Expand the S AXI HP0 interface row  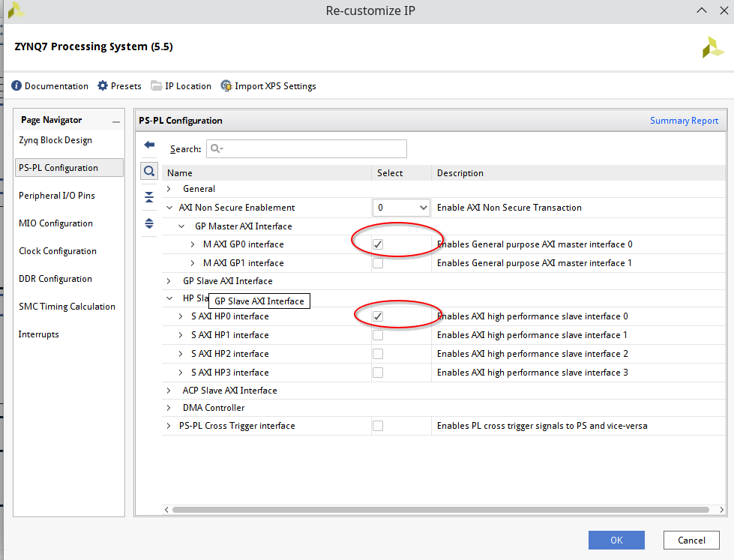pos(181,316)
